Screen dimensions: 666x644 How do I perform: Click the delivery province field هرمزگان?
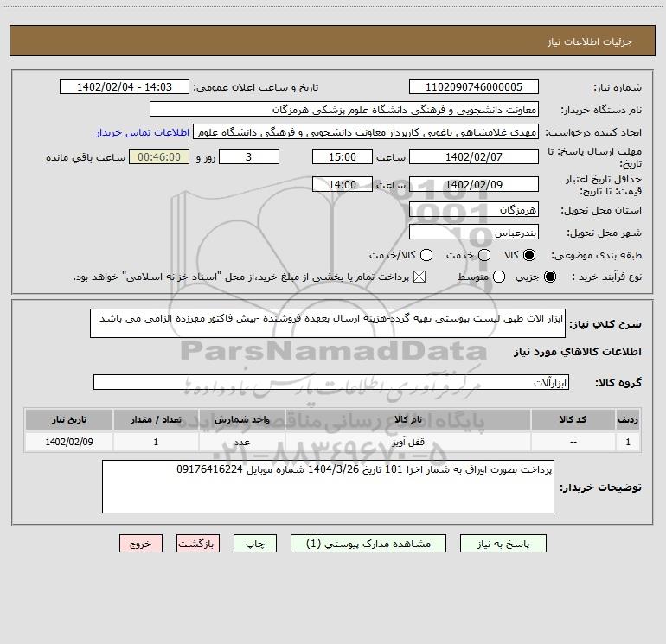pyautogui.click(x=474, y=210)
